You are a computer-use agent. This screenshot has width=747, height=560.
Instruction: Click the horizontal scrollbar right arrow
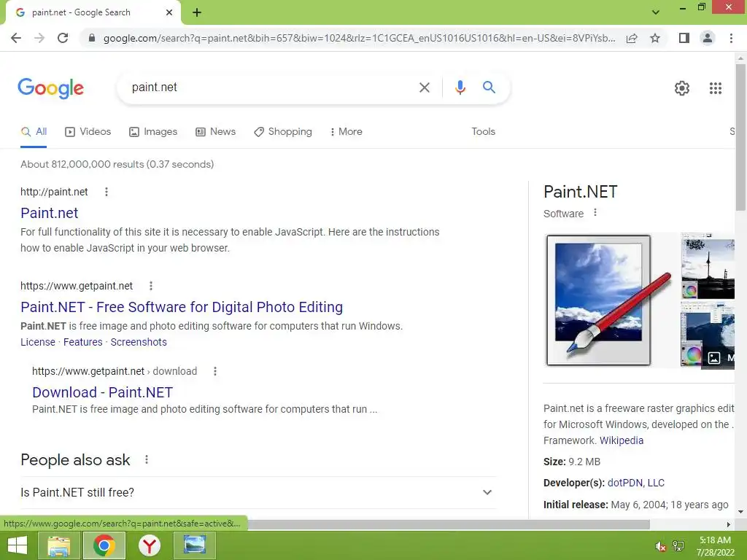coord(728,524)
